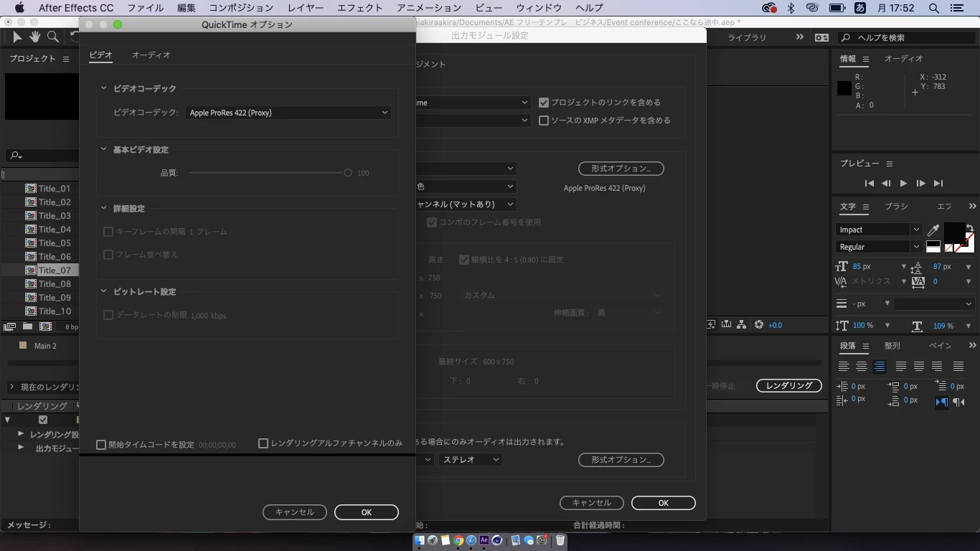Open the channel (マットあり) dropdown
The height and width of the screenshot is (551, 980).
465,204
